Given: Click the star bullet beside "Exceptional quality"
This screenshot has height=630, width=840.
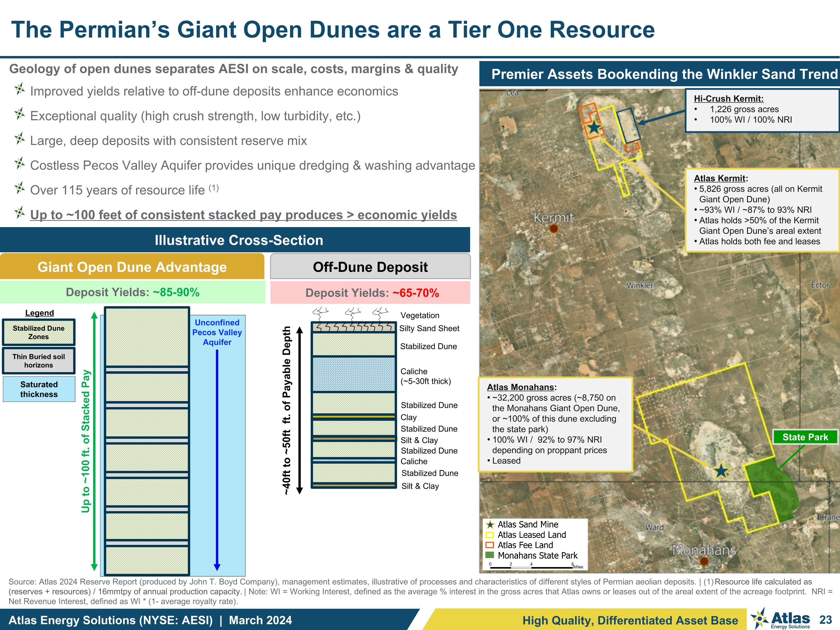Looking at the screenshot, I should click(x=19, y=114).
